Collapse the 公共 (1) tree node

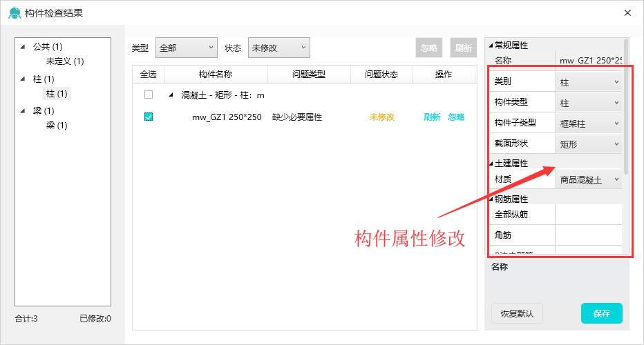click(23, 47)
